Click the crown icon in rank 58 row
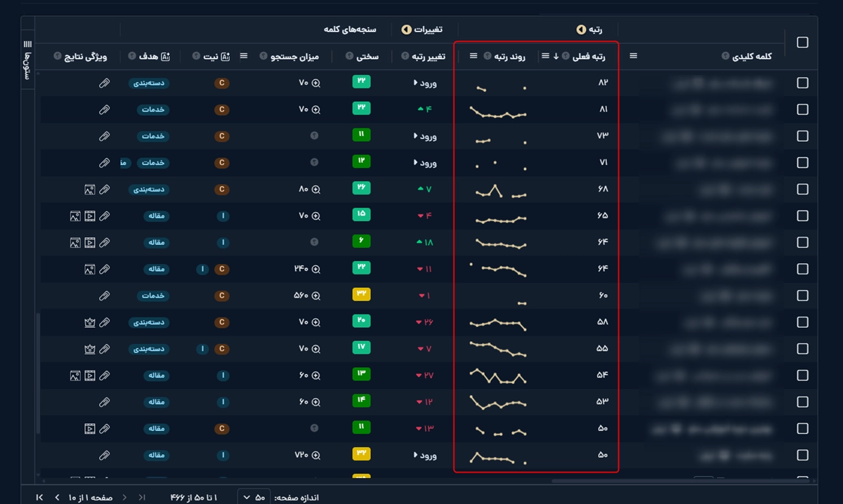The height and width of the screenshot is (504, 843). 90,322
